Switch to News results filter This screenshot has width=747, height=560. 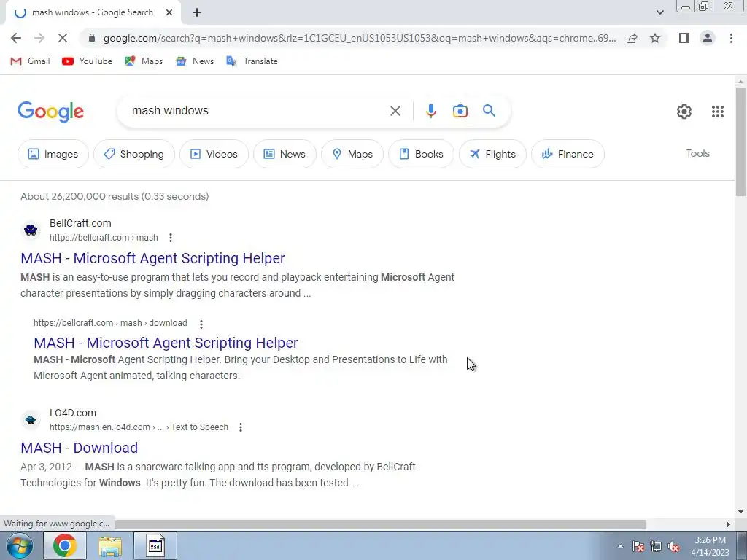point(285,154)
